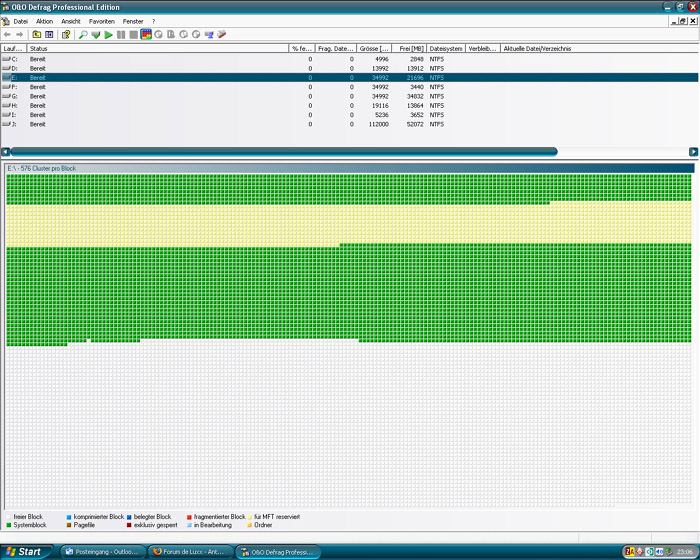Select drive D: row

click(350, 68)
